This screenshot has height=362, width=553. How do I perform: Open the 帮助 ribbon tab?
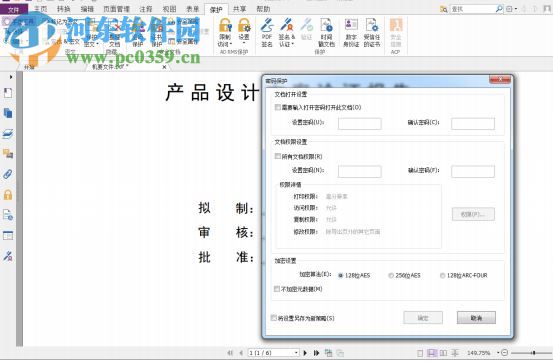(x=263, y=9)
